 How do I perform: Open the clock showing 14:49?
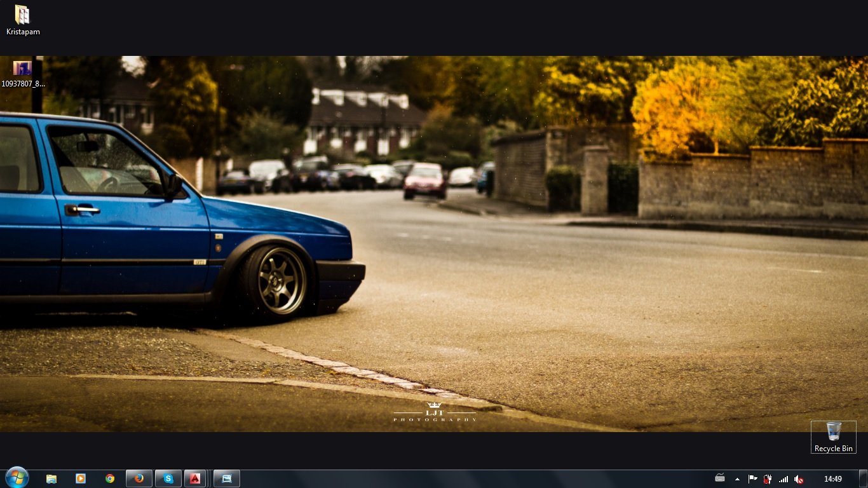[x=833, y=479]
